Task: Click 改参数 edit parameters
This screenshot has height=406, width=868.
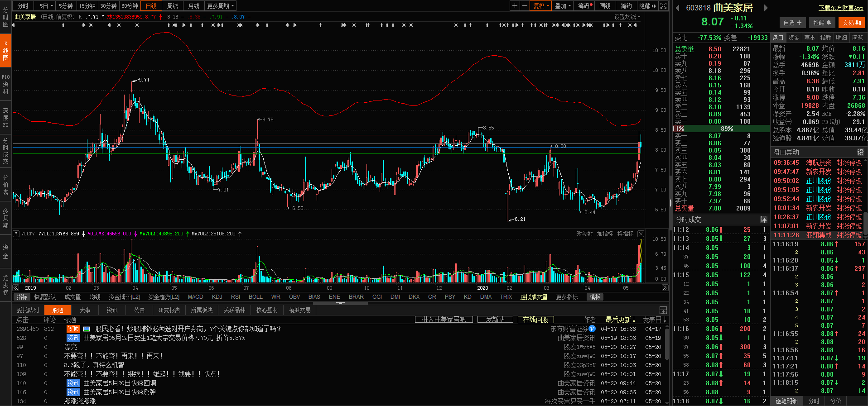Action: tap(584, 234)
